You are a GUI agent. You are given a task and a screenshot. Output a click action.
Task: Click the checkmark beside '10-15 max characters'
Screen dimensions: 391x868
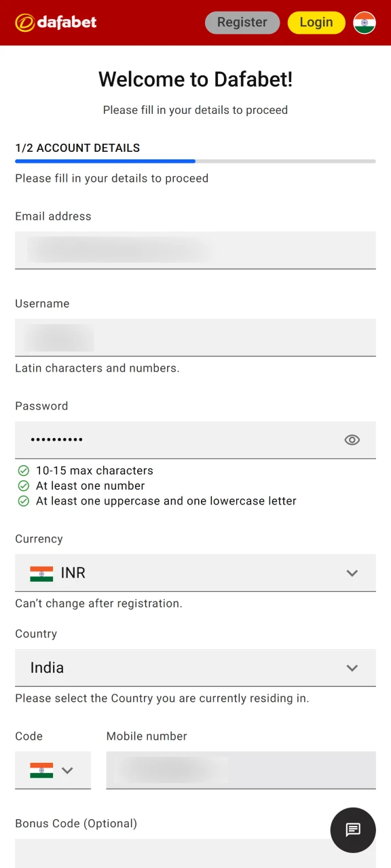tap(24, 471)
